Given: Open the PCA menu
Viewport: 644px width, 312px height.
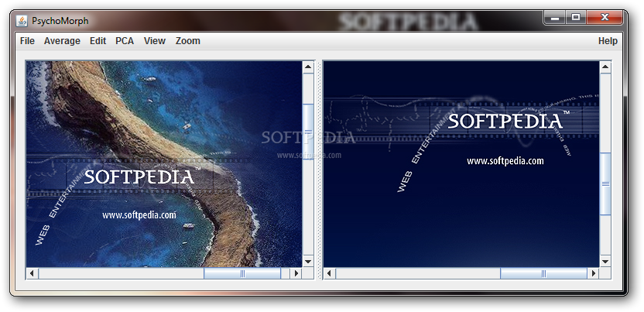Looking at the screenshot, I should coord(125,41).
